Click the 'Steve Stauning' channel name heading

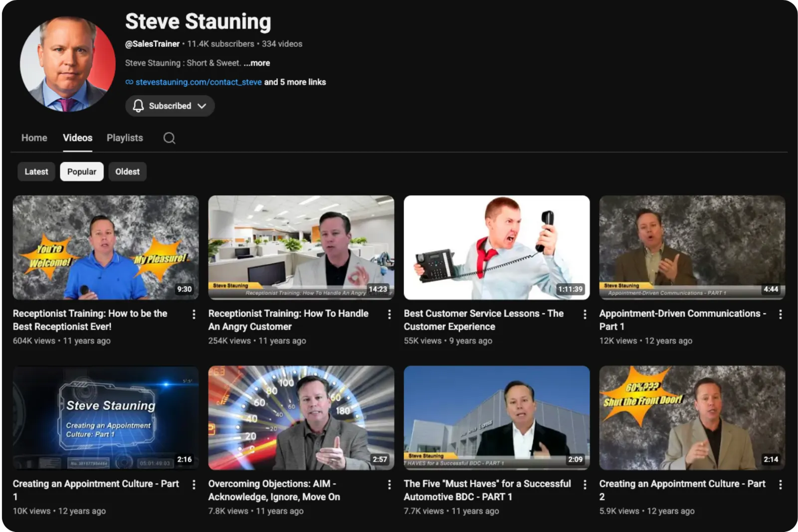198,21
